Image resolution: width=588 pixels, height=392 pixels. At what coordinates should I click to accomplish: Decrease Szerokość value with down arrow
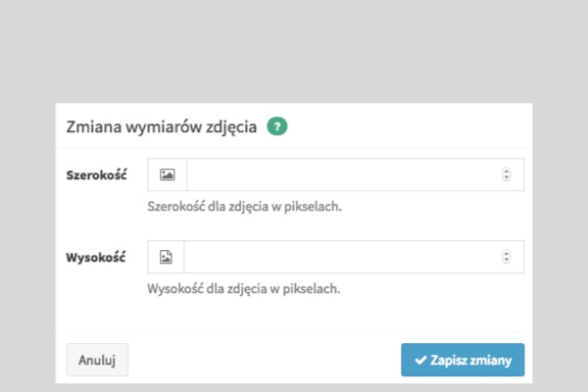(506, 178)
